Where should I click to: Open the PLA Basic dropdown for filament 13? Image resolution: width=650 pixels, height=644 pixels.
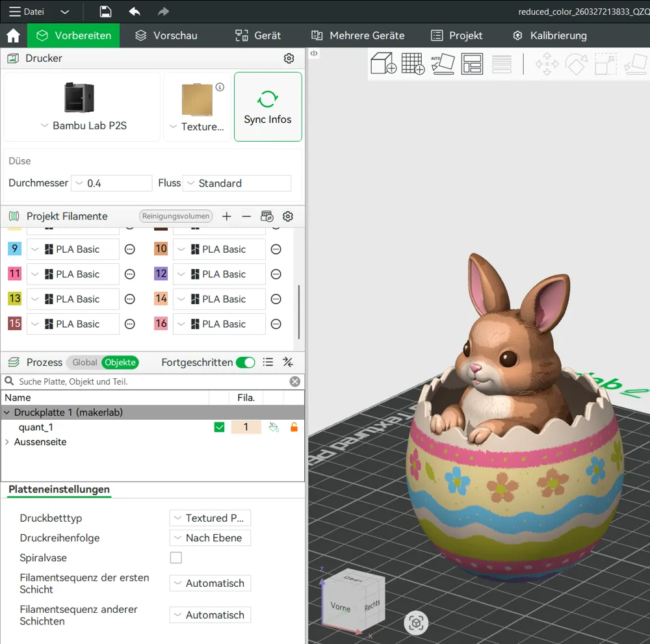coord(73,299)
